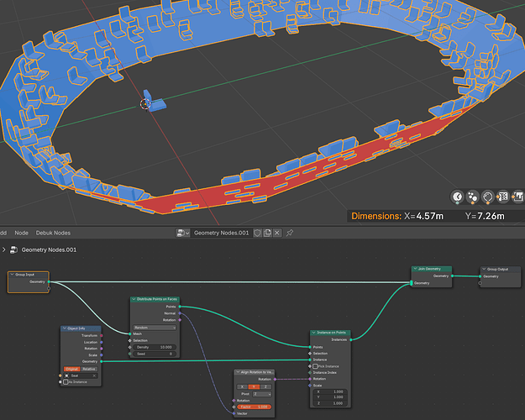The image size is (525, 420).
Task: Click the first round clock-like overlay icon
Action: tap(457, 197)
